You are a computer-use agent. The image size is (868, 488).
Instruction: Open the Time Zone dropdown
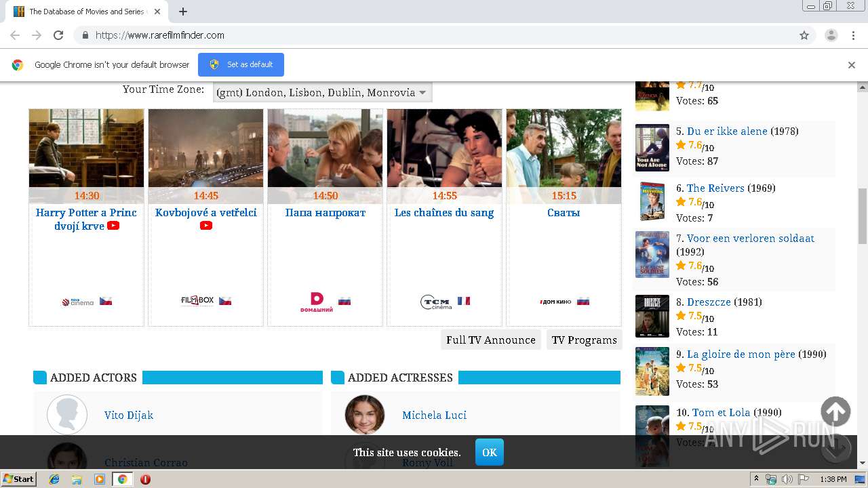pyautogui.click(x=322, y=93)
